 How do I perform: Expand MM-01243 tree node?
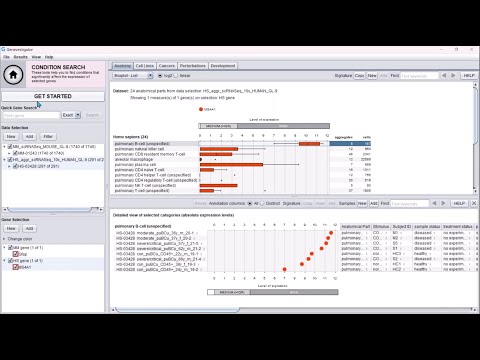coord(9,153)
